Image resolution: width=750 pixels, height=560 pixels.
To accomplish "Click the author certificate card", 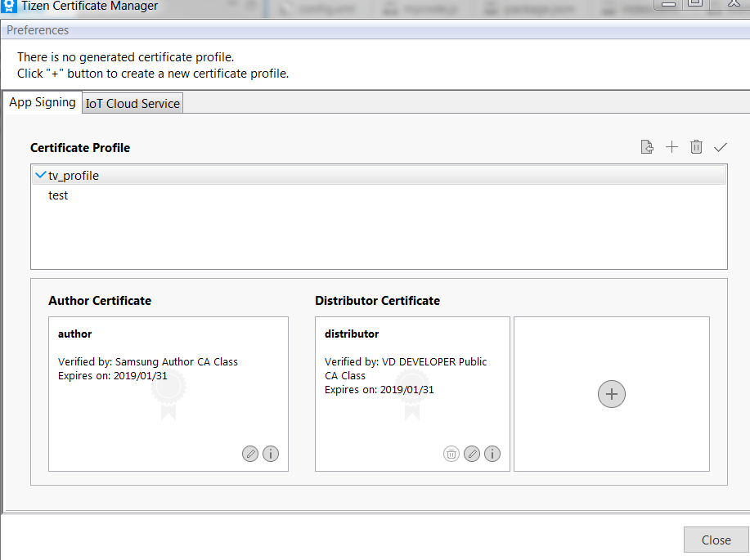I will pyautogui.click(x=168, y=393).
